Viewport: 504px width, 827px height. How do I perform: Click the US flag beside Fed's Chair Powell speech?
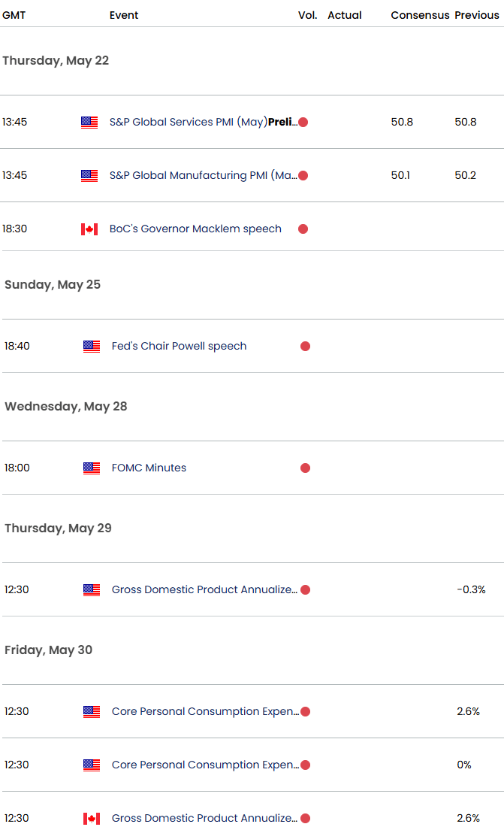(x=91, y=346)
